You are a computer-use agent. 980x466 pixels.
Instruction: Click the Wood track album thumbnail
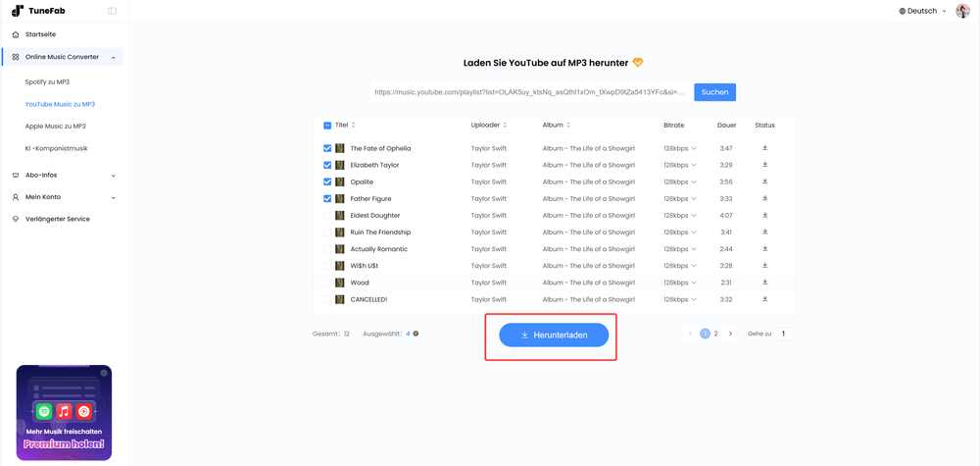click(340, 283)
